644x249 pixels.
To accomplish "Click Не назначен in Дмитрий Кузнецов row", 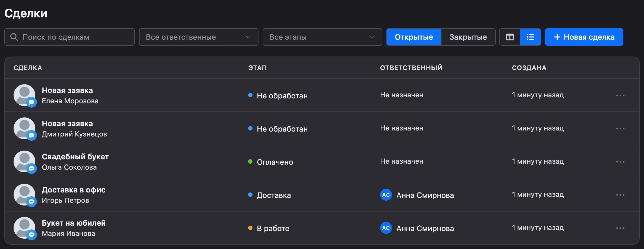I will click(402, 128).
